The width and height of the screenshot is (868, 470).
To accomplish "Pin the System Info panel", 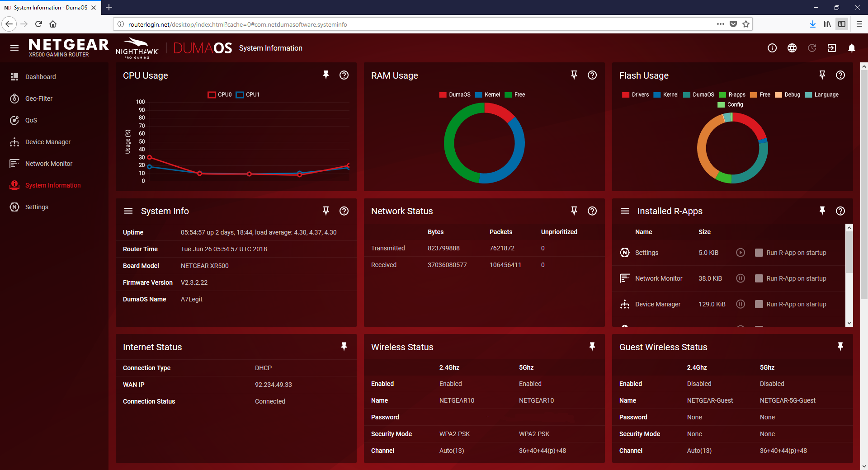I will point(325,211).
